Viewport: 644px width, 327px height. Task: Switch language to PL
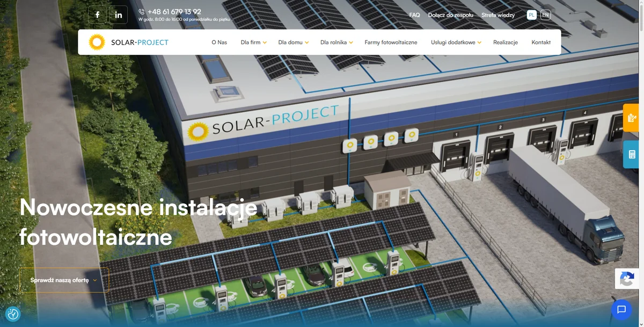coord(531,15)
